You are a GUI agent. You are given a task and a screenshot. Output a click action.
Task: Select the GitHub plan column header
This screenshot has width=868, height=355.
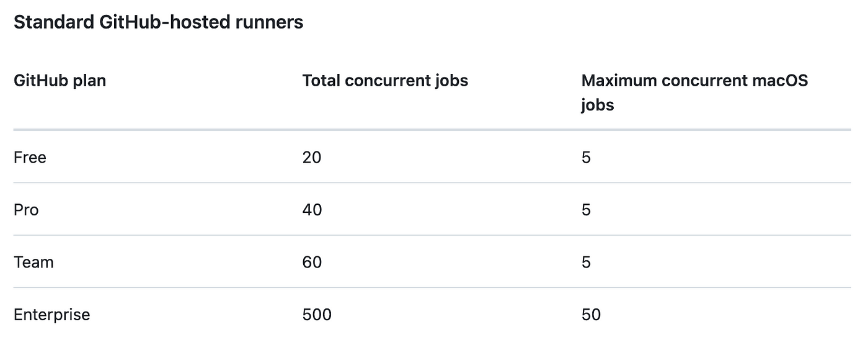click(60, 81)
